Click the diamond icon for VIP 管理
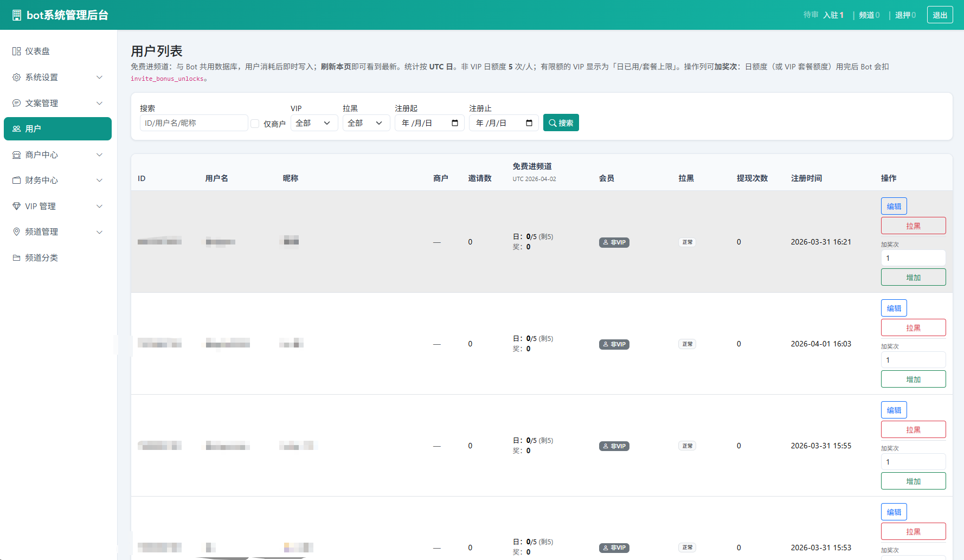 point(16,207)
